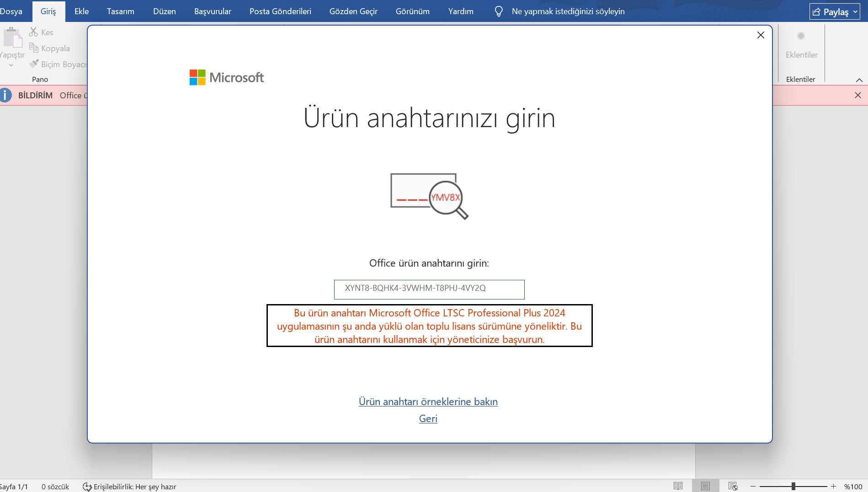The height and width of the screenshot is (492, 868).
Task: Close the product key dialog
Action: [761, 35]
